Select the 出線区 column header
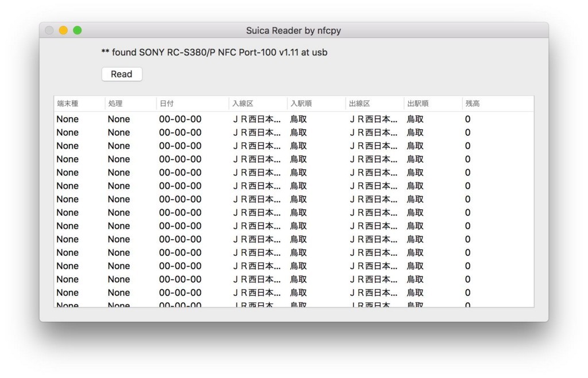The width and height of the screenshot is (588, 378). tap(374, 103)
